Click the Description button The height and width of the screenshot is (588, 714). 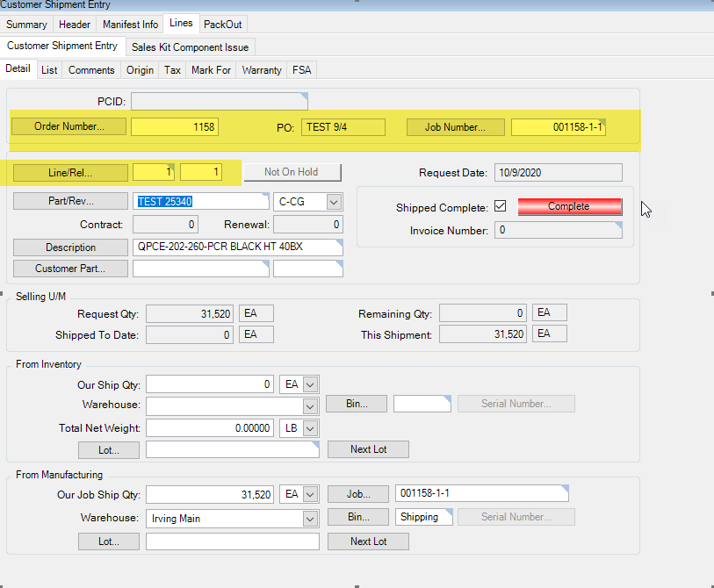(x=70, y=247)
